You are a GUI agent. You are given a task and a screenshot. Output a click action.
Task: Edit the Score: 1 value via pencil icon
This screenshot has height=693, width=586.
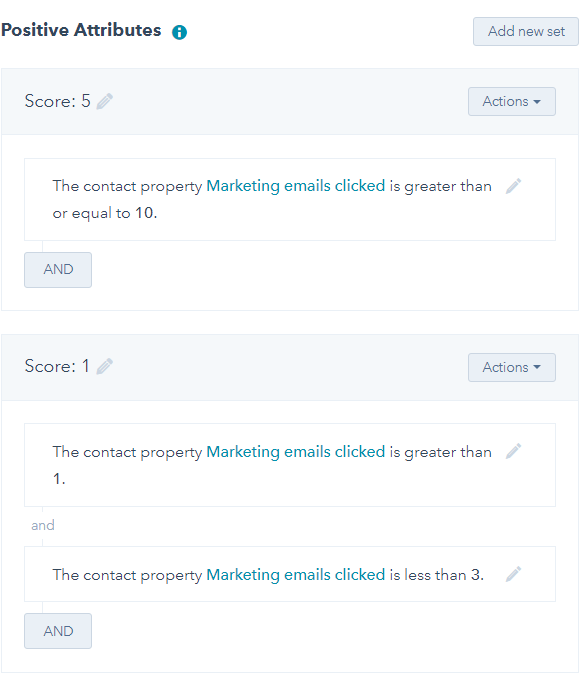click(105, 366)
